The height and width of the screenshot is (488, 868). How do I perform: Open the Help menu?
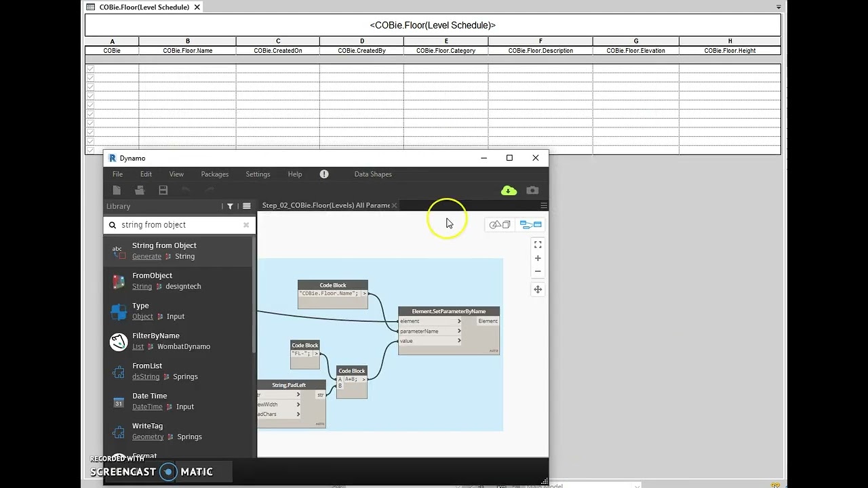[295, 174]
